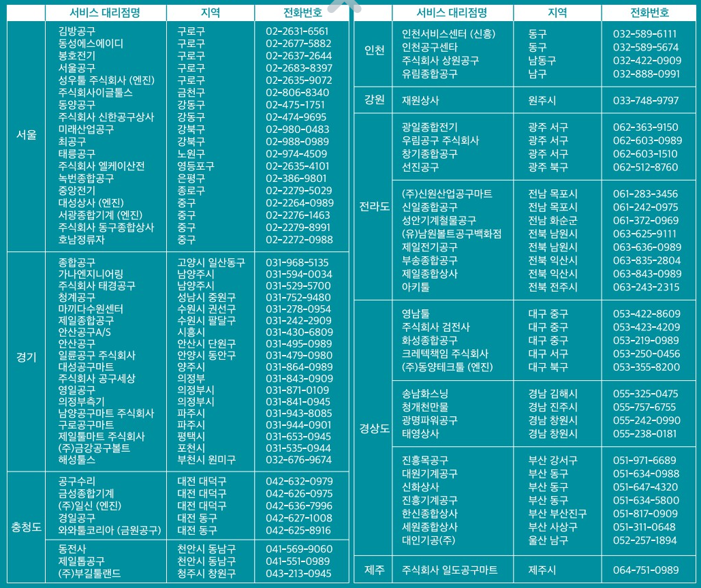Select 경기 region label

tap(26, 357)
